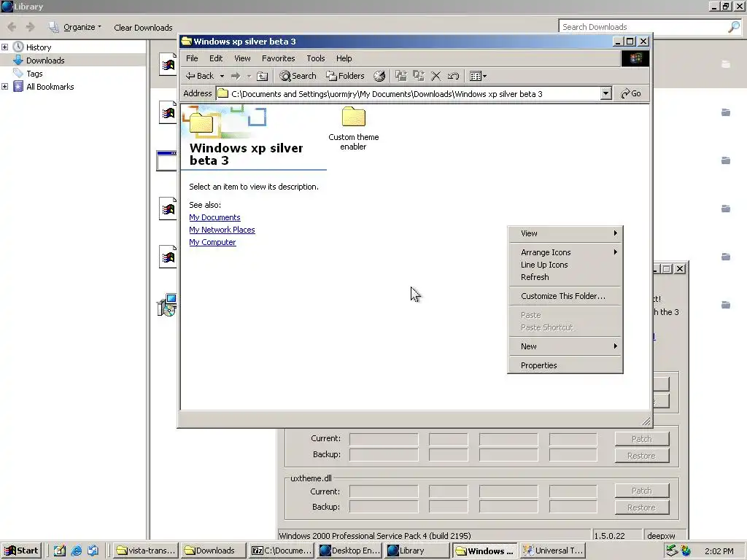Click the third quick launch icon before vista-trans
This screenshot has height=560, width=747.
point(93,551)
